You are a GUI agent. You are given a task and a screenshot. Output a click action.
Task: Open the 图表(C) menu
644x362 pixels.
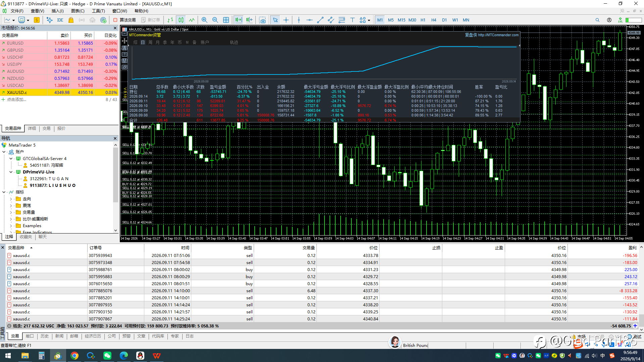coord(78,11)
